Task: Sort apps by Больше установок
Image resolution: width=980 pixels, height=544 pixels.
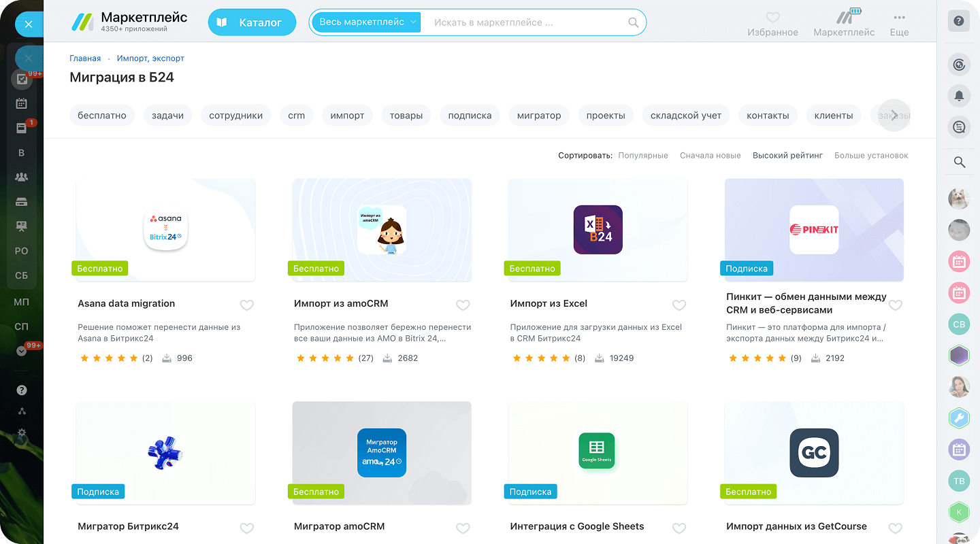Action: click(871, 156)
